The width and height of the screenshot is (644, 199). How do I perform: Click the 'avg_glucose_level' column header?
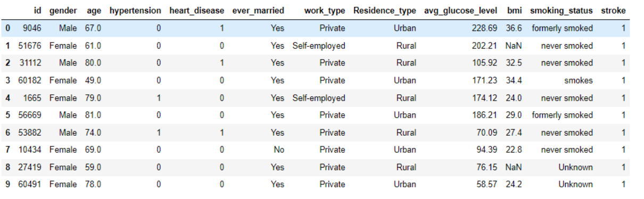(461, 11)
